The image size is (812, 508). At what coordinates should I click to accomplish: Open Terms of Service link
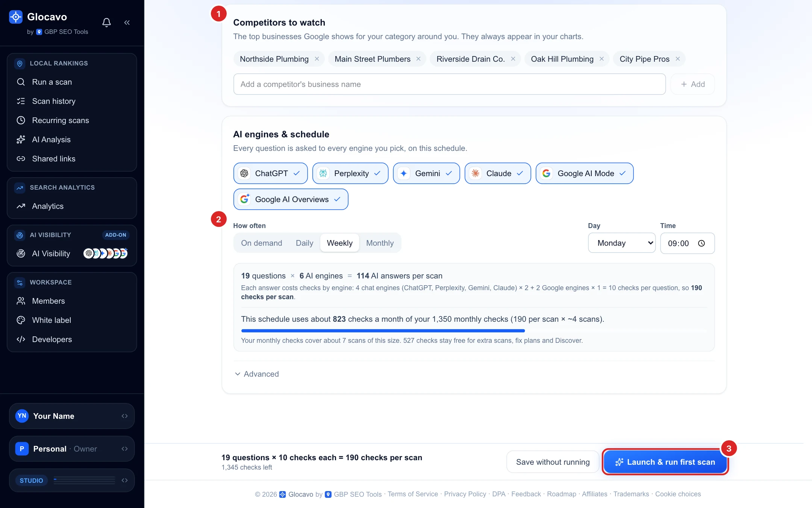coord(413,494)
